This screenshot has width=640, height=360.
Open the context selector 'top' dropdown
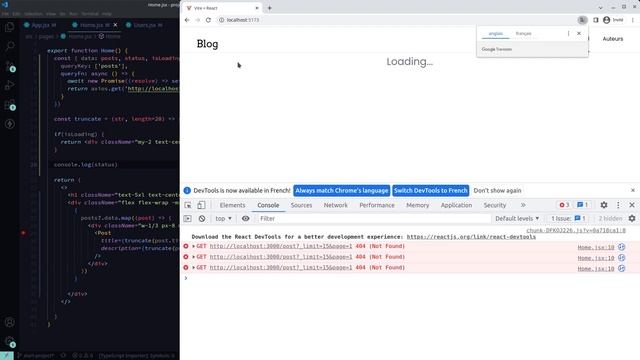223,219
